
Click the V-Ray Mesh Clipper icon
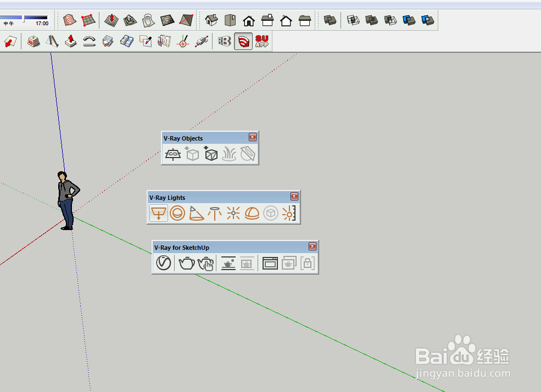[248, 154]
